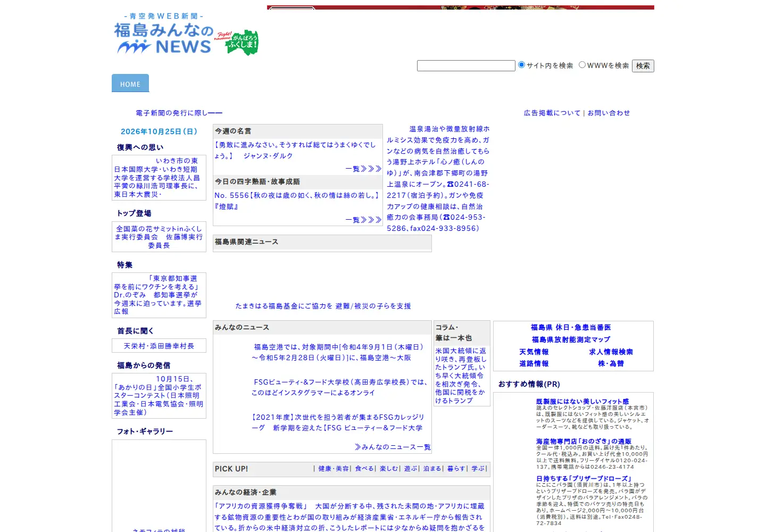Open たまきはる福島基金 support link

pyautogui.click(x=323, y=306)
